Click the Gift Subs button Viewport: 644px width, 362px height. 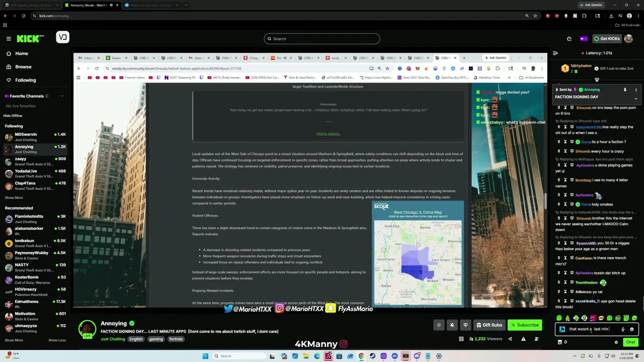click(x=489, y=325)
